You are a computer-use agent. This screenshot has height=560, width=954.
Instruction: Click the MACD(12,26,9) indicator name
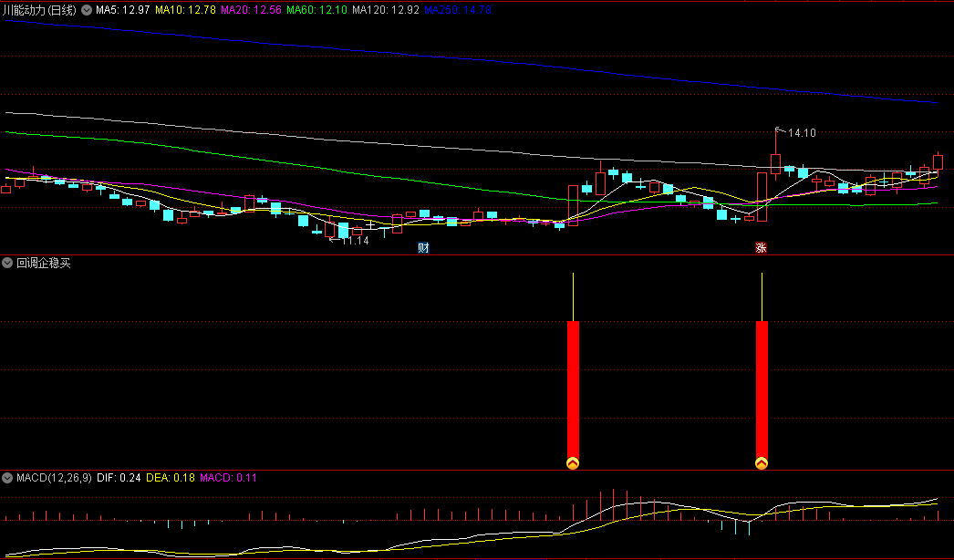54,478
